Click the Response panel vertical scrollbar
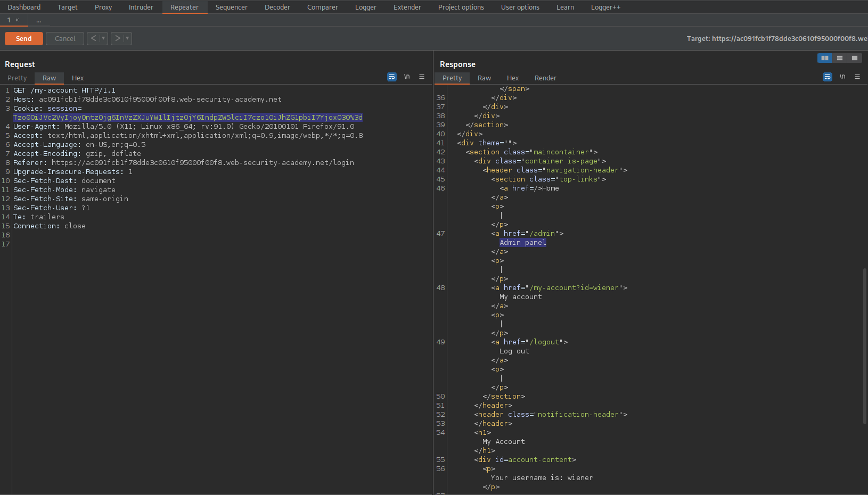Image resolution: width=868 pixels, height=495 pixels. coord(865,346)
